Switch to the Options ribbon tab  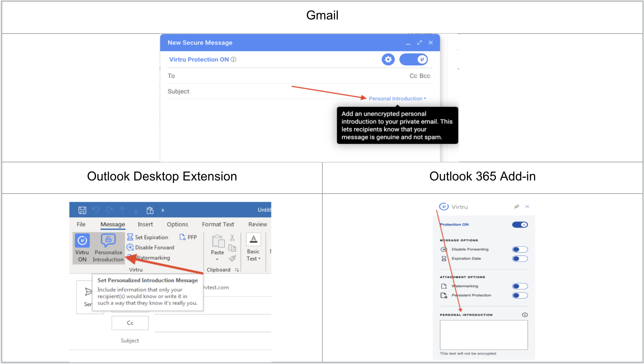coord(177,224)
